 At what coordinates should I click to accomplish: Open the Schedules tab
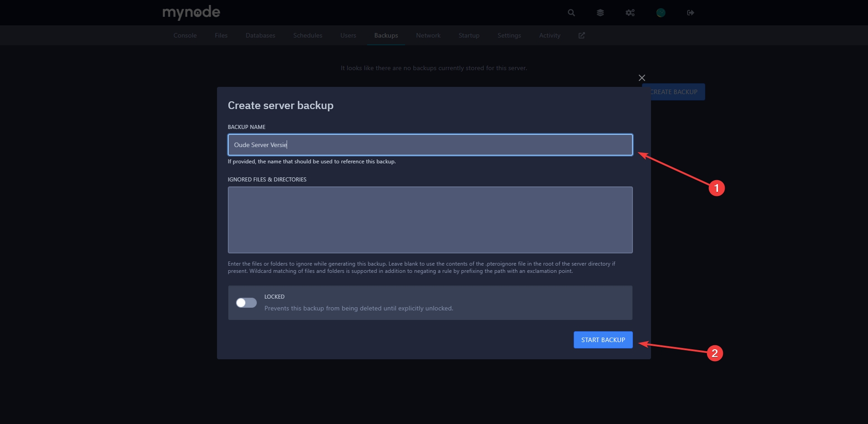(x=308, y=35)
